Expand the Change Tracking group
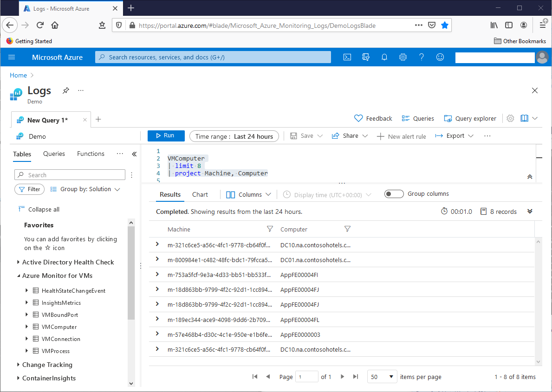The height and width of the screenshot is (392, 552). click(x=18, y=365)
